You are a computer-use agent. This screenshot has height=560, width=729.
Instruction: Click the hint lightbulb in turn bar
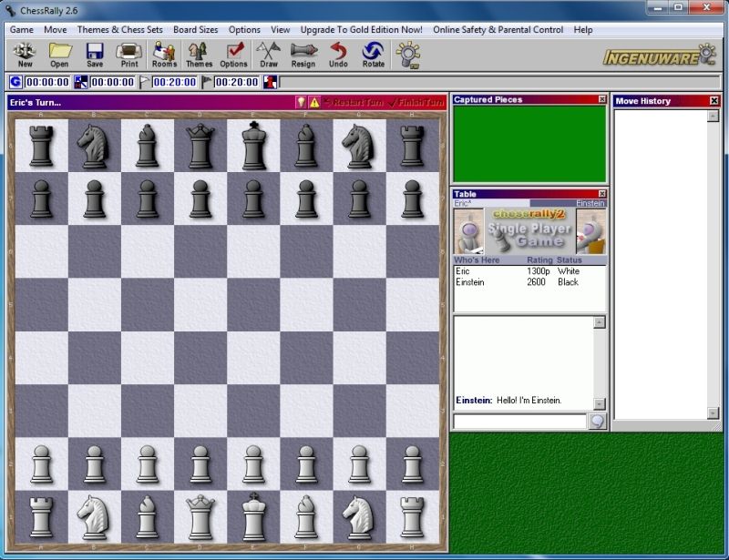click(x=301, y=102)
